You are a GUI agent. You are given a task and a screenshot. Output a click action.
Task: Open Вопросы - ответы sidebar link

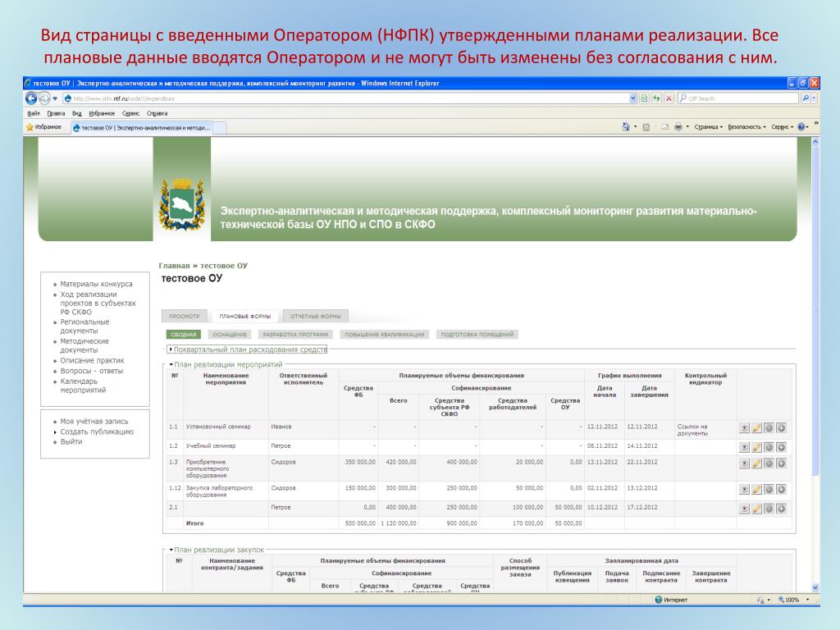pos(92,371)
